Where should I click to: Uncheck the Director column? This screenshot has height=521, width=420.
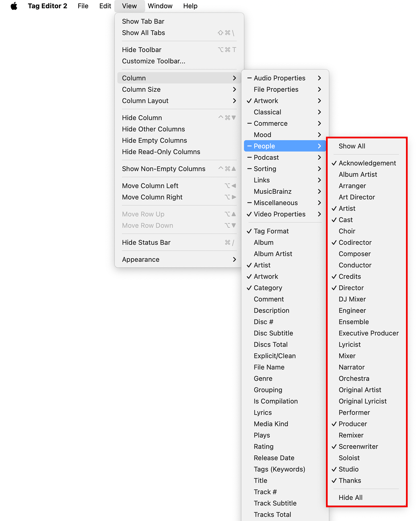[x=367, y=288]
